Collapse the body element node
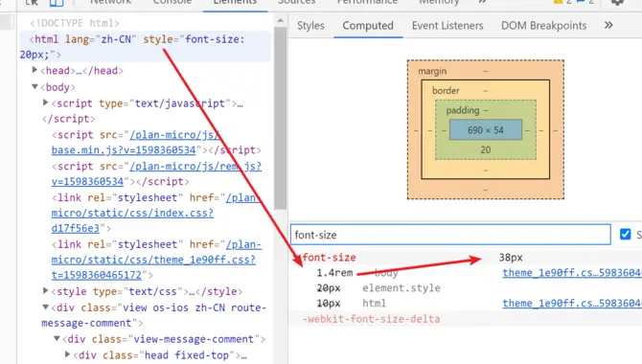This screenshot has width=642, height=364. click(34, 87)
